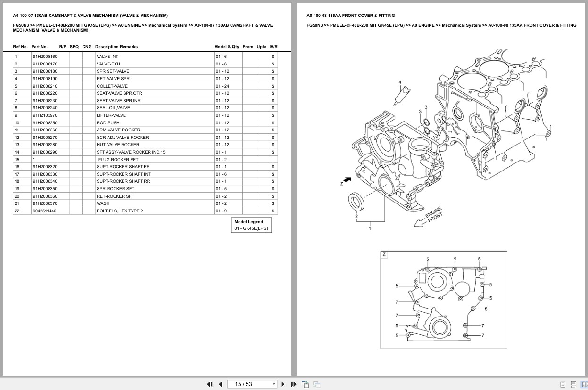Click SEAT-VALVE SPR,OTR description
The image size is (588, 390).
coord(119,93)
